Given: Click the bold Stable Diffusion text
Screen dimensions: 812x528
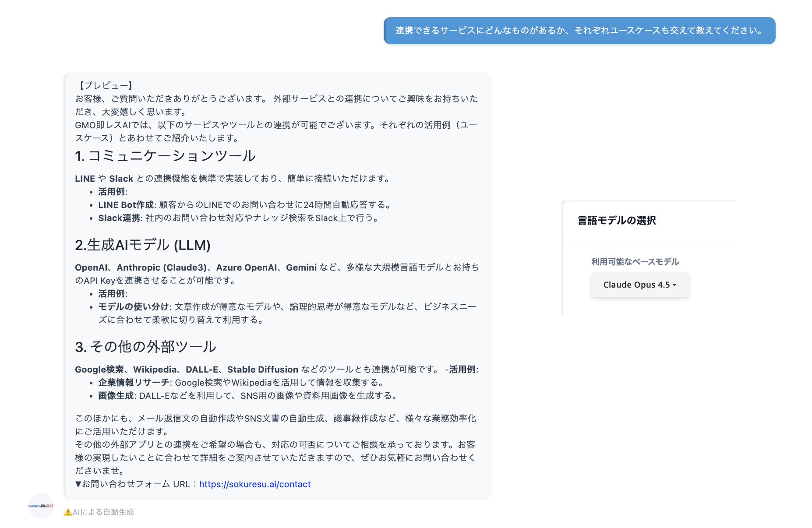Looking at the screenshot, I should tap(262, 370).
